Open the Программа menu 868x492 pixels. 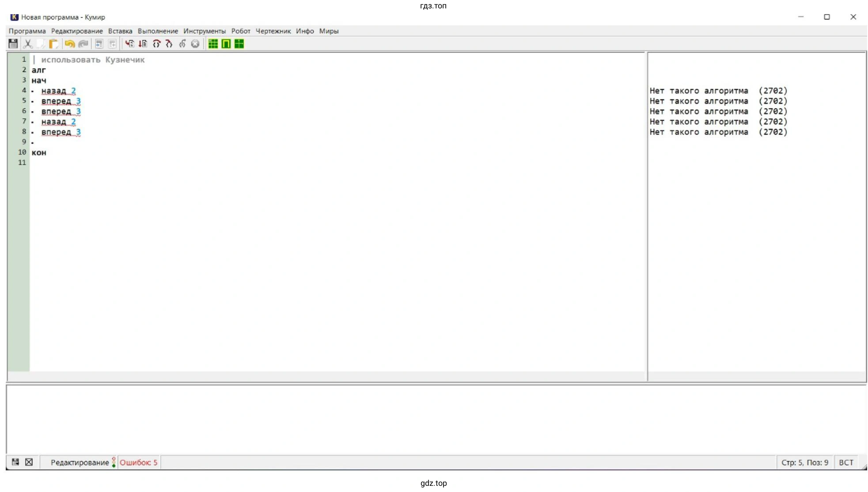click(x=27, y=31)
